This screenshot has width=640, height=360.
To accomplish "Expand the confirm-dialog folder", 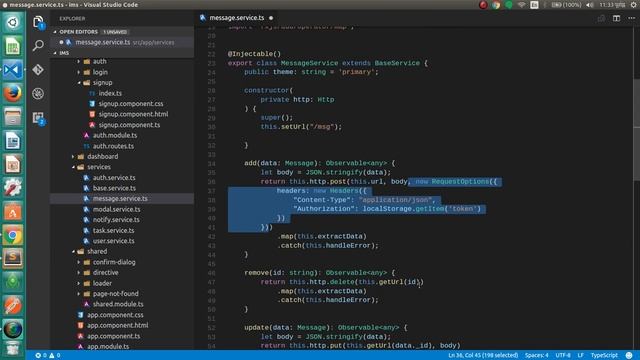I will point(79,262).
